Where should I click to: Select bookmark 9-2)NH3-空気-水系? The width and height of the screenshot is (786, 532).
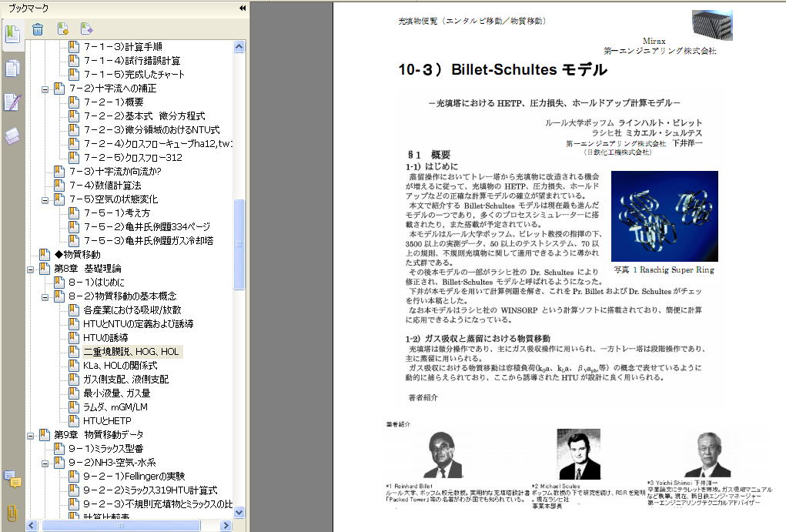tap(112, 462)
